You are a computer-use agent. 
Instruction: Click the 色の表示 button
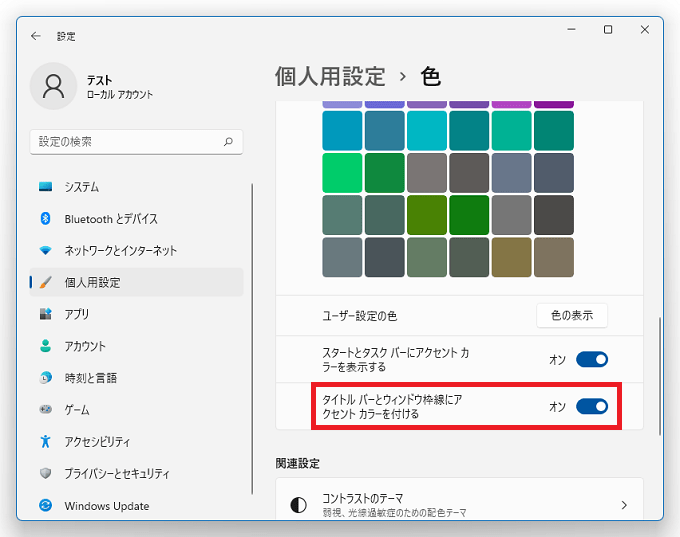572,315
